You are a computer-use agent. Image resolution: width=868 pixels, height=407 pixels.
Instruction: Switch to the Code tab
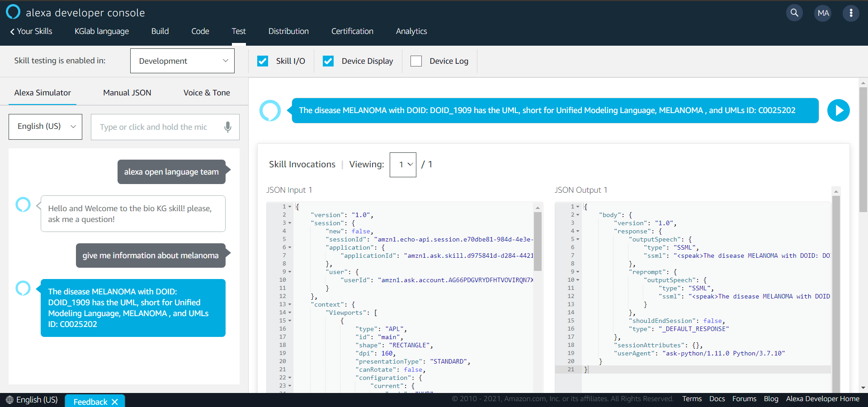200,31
